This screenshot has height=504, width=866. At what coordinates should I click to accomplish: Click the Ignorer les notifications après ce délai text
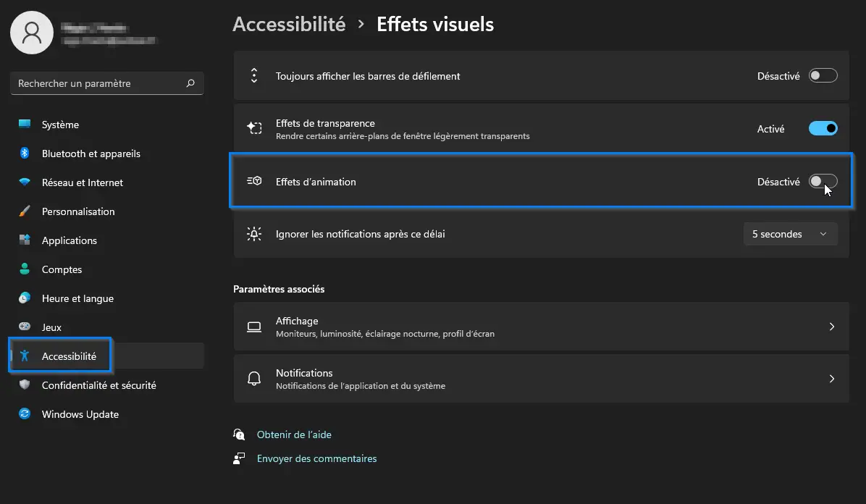point(360,234)
